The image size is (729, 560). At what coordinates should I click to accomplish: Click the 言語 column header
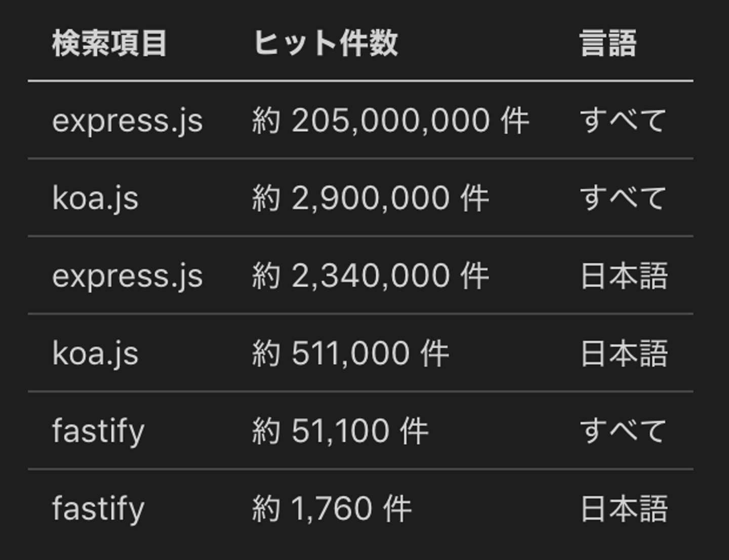(608, 43)
